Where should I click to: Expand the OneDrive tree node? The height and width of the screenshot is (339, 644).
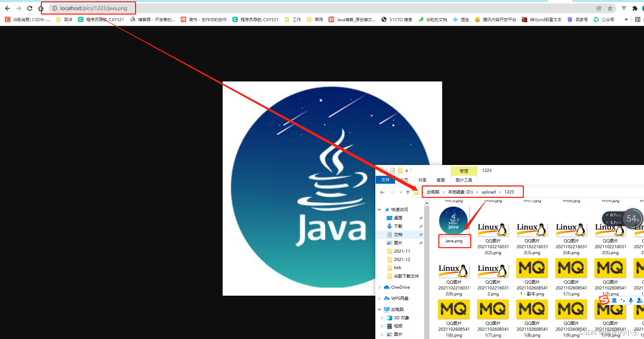coord(379,287)
